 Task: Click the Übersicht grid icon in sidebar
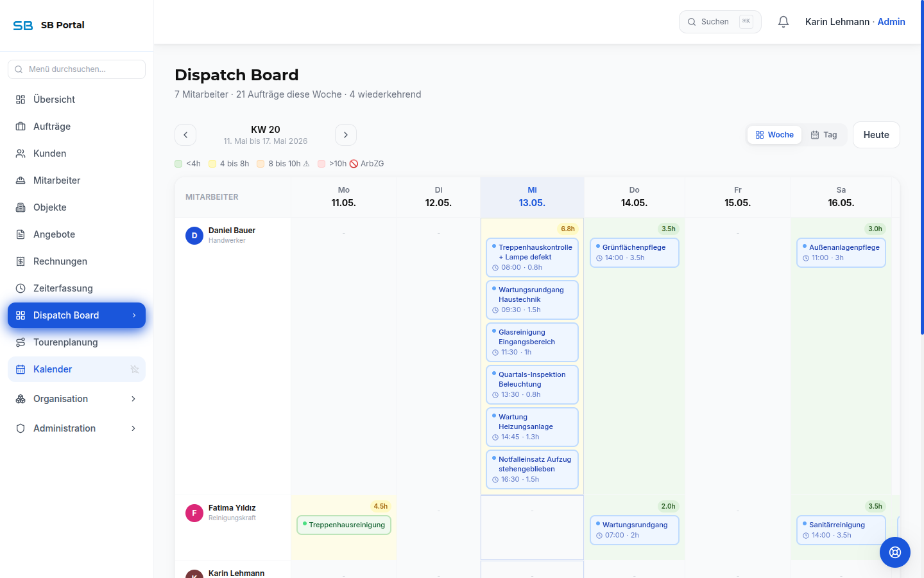coord(21,100)
